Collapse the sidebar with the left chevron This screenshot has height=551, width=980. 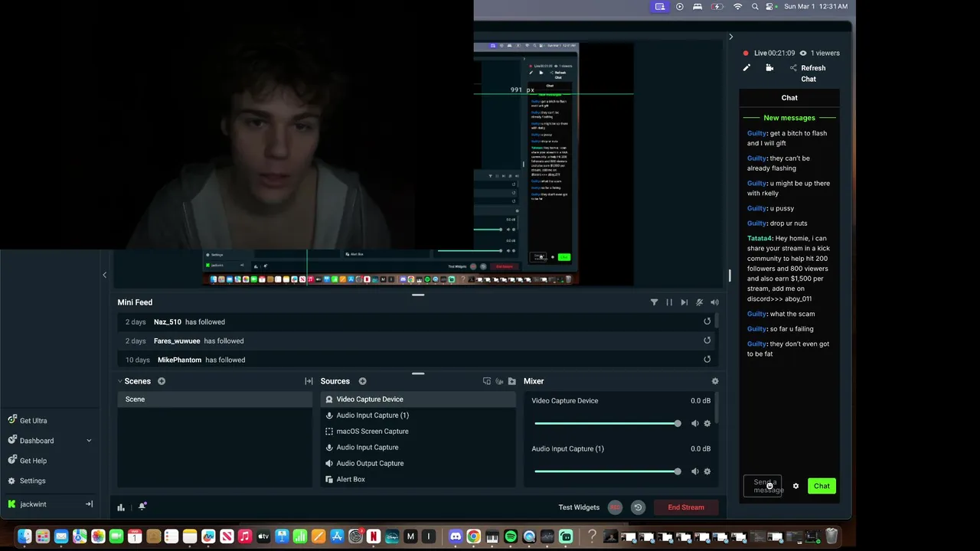(105, 275)
